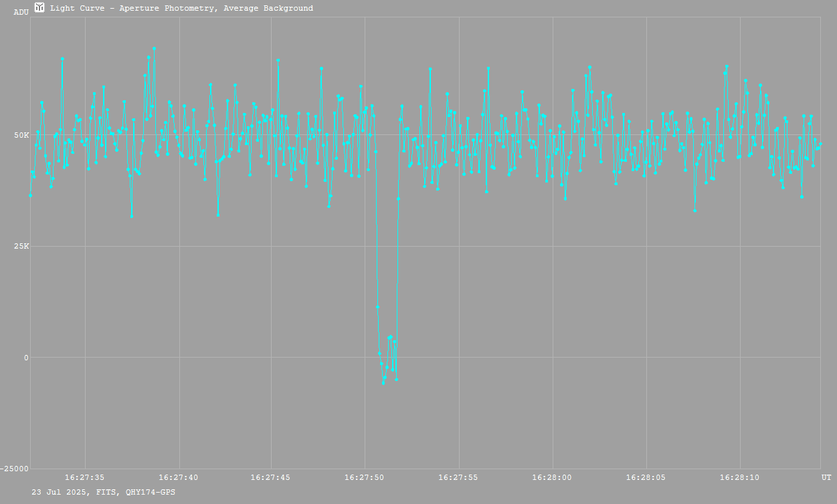Click the first data point of the light curve

coord(30,195)
